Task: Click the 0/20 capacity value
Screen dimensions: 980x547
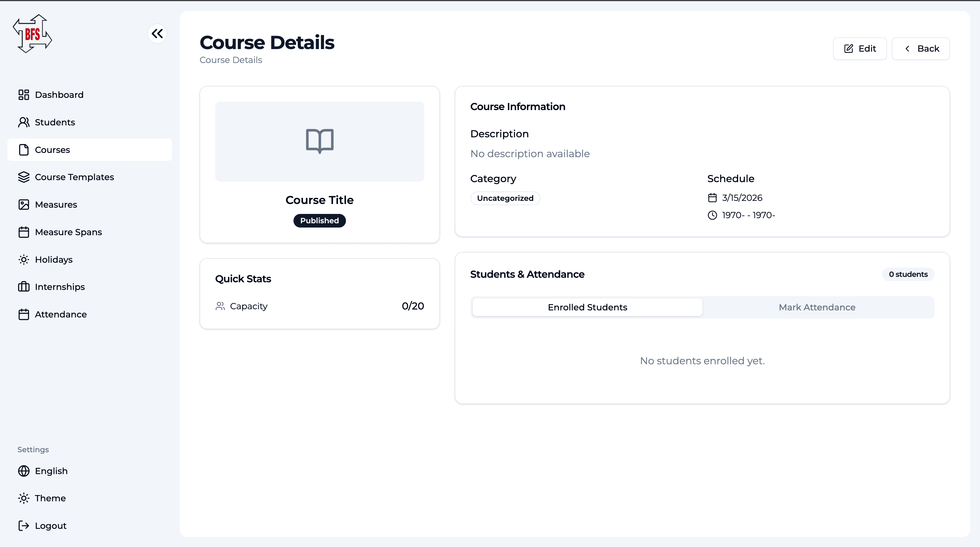Action: [413, 306]
